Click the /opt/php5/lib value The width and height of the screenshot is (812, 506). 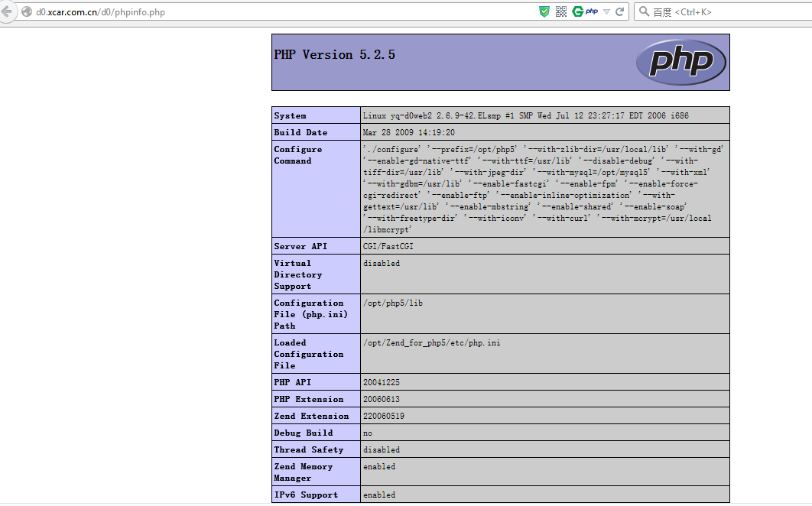[392, 303]
